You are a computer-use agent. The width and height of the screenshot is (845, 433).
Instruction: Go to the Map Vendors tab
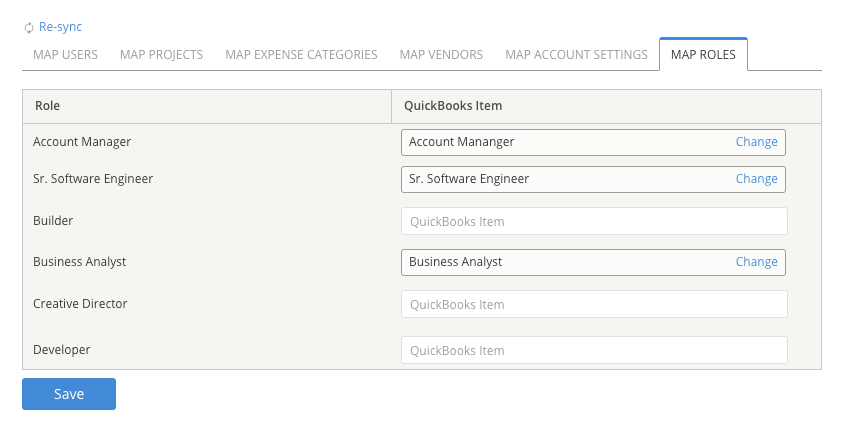(441, 54)
